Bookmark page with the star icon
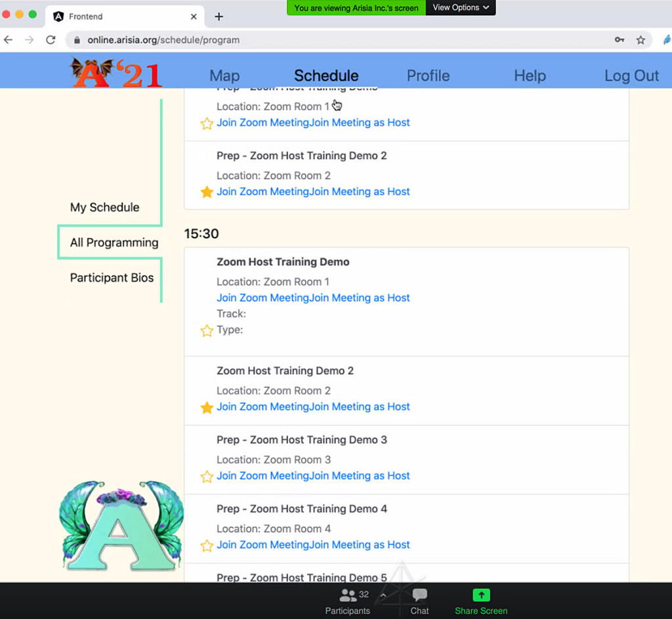Image resolution: width=672 pixels, height=619 pixels. click(x=640, y=40)
